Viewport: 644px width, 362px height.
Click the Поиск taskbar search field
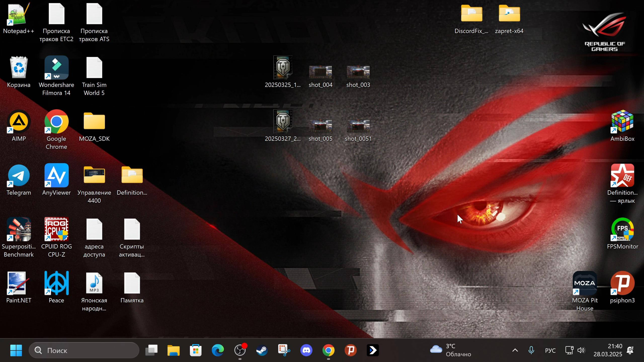(84, 350)
